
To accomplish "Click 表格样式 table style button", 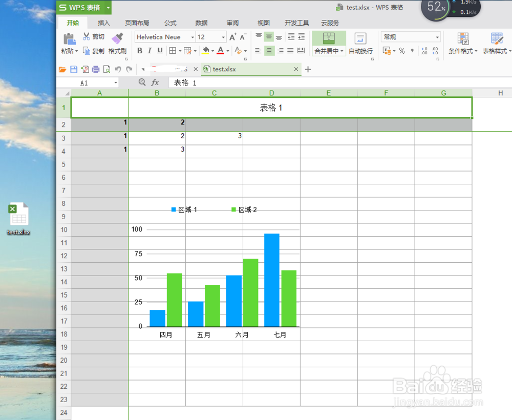I will pos(494,44).
